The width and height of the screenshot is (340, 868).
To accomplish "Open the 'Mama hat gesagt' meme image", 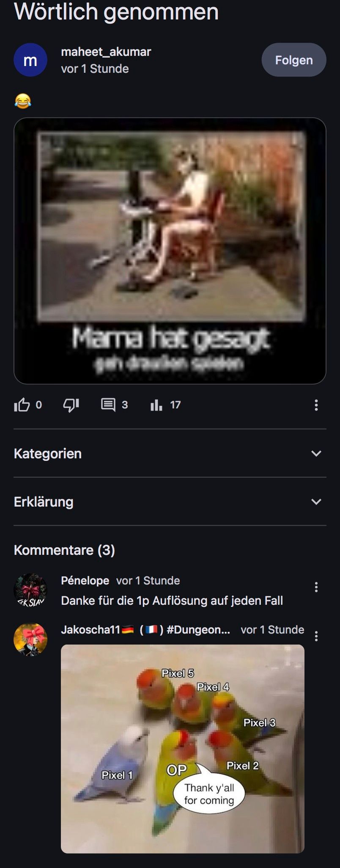I will [x=170, y=251].
